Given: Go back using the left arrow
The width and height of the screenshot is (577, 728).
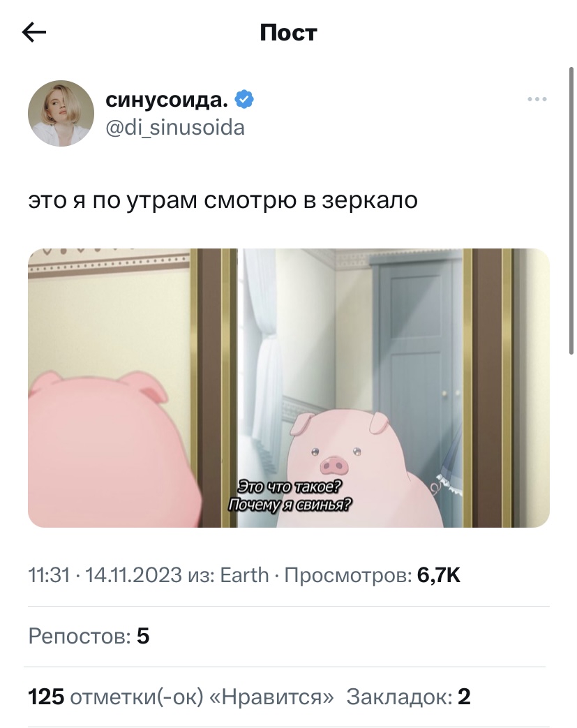Looking at the screenshot, I should coord(34,33).
